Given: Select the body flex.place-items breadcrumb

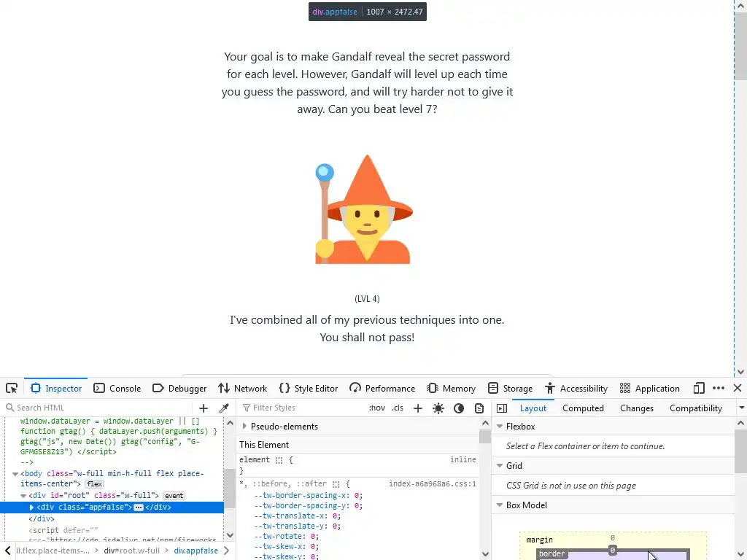Looking at the screenshot, I should tap(53, 551).
